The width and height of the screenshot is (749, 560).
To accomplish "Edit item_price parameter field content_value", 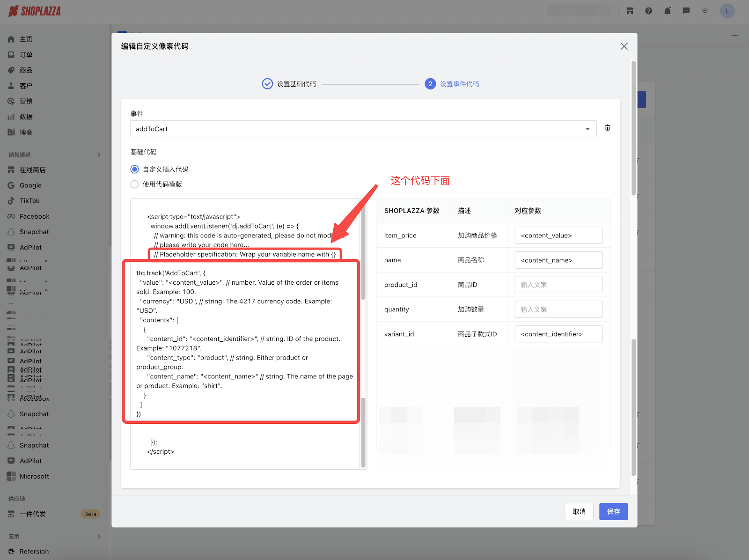I will click(x=558, y=236).
